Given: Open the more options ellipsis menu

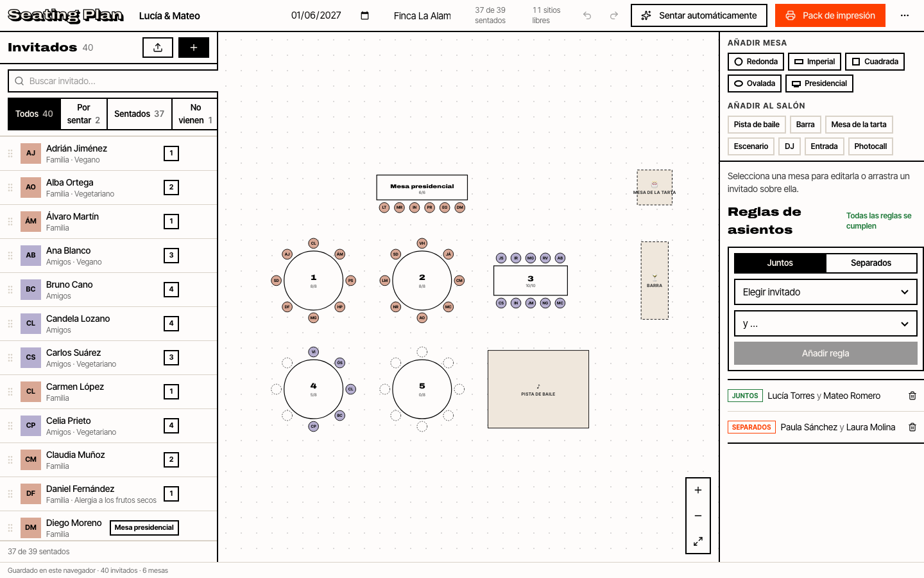Looking at the screenshot, I should pyautogui.click(x=905, y=15).
